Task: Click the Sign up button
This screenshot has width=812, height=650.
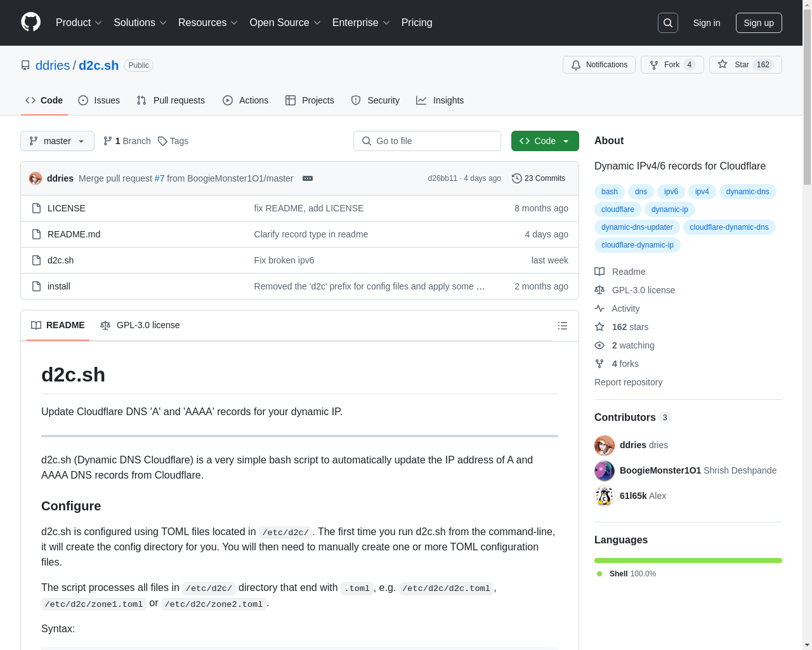Action: point(759,23)
